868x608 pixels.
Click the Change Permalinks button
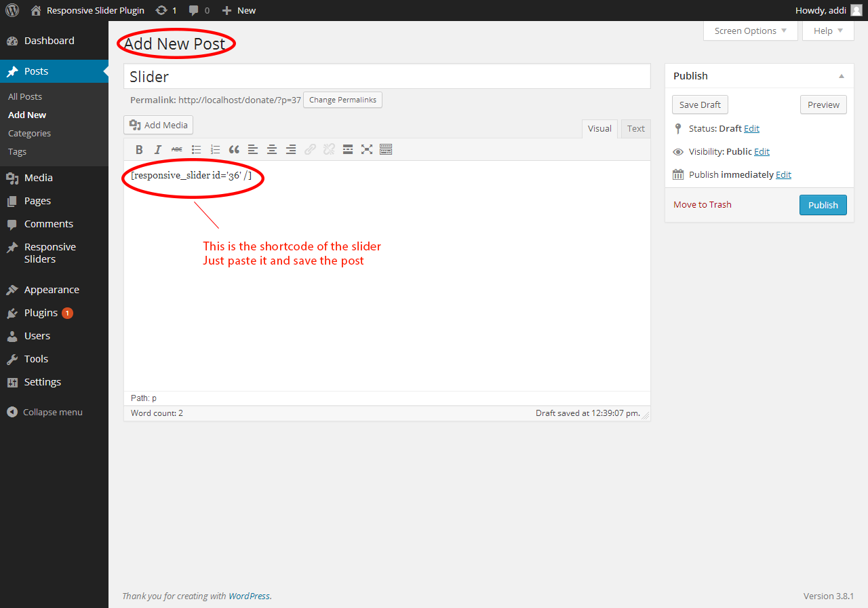click(342, 100)
